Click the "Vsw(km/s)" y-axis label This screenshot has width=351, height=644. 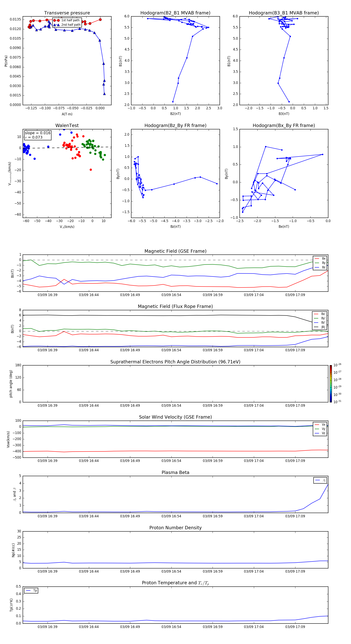click(8, 439)
